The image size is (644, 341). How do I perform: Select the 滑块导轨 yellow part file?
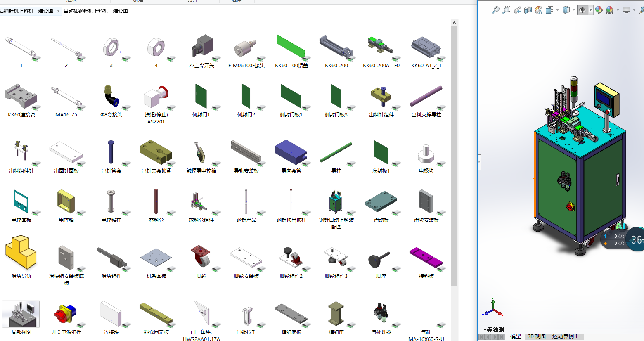point(21,258)
